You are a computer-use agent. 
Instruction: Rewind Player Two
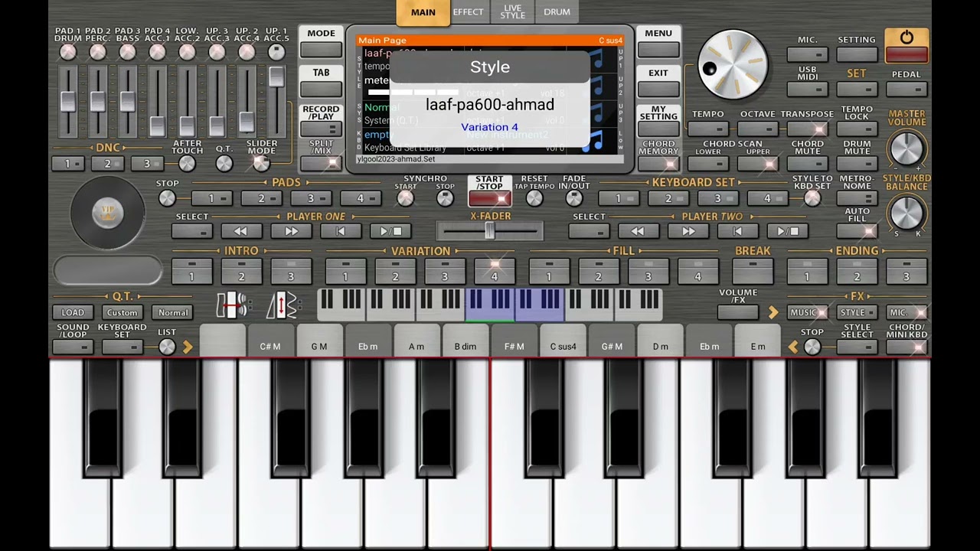(x=638, y=231)
